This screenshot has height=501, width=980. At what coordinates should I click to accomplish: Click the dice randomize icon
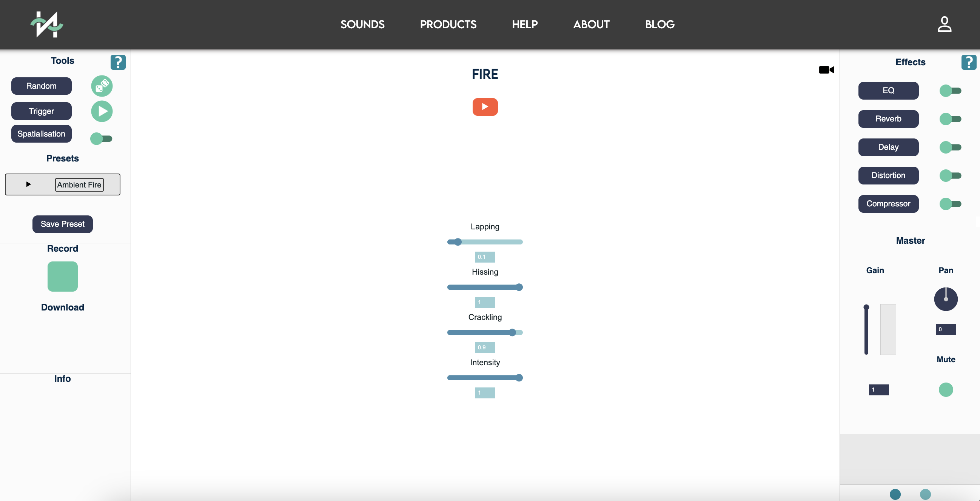coord(102,86)
